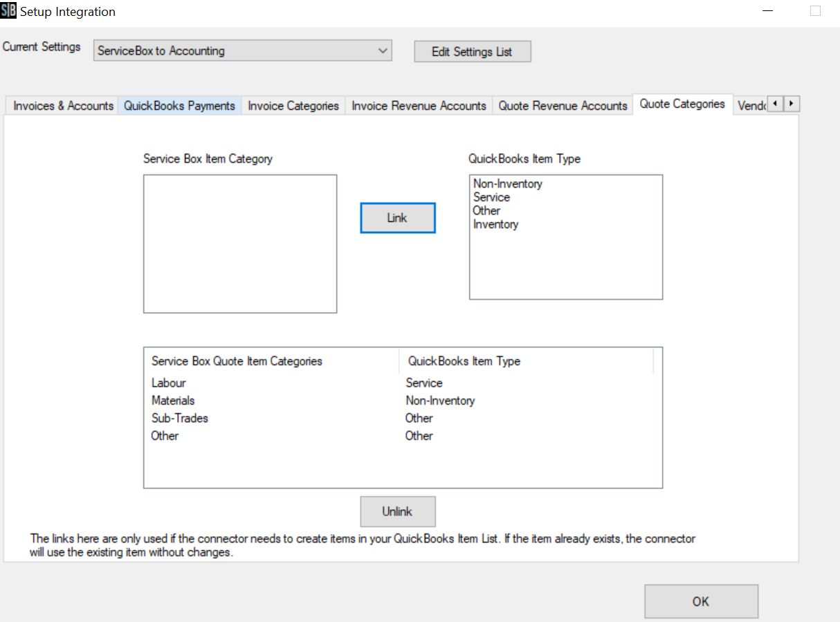Select the Other category row in linked table
Image resolution: width=840 pixels, height=622 pixels.
pos(403,436)
